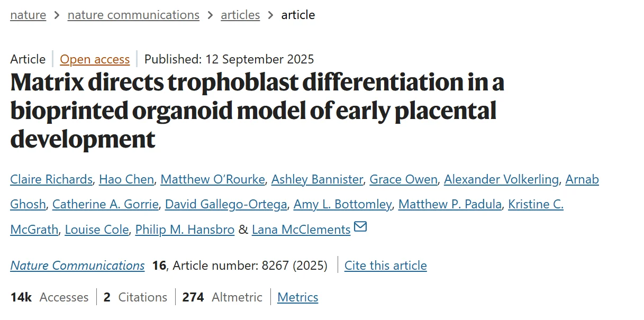Viewport: 644px width, 320px height.
Task: Open Philip M. Hansbro author link
Action: click(185, 230)
